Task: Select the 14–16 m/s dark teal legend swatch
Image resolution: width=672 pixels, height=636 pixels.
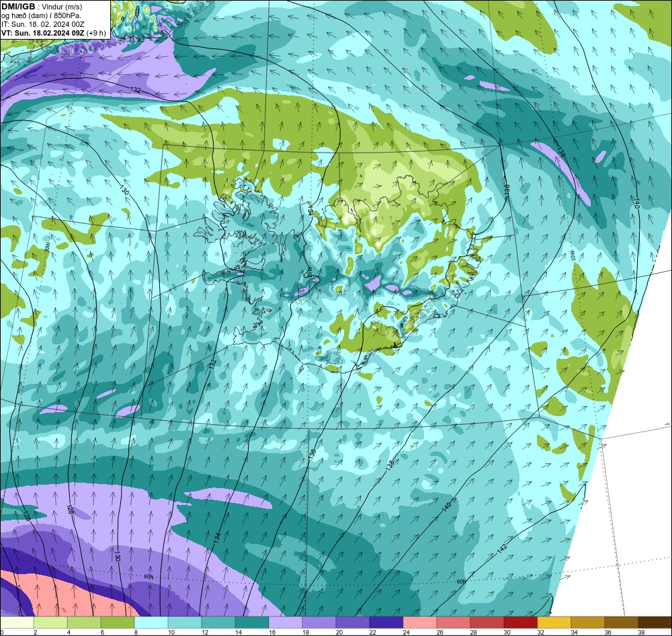Action: point(252,623)
